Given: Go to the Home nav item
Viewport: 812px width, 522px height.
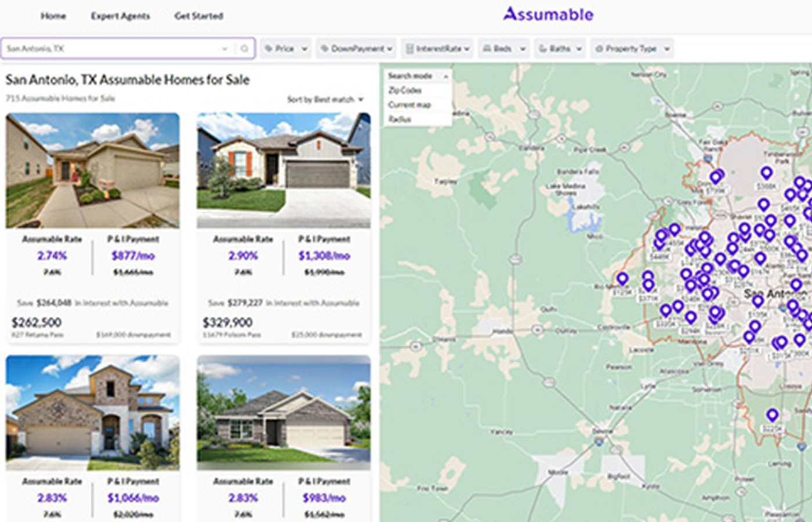Looking at the screenshot, I should click(x=53, y=16).
